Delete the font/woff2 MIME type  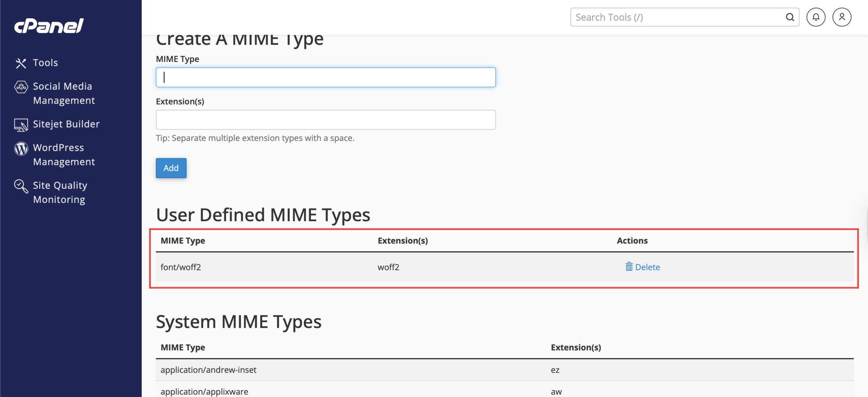coord(647,267)
